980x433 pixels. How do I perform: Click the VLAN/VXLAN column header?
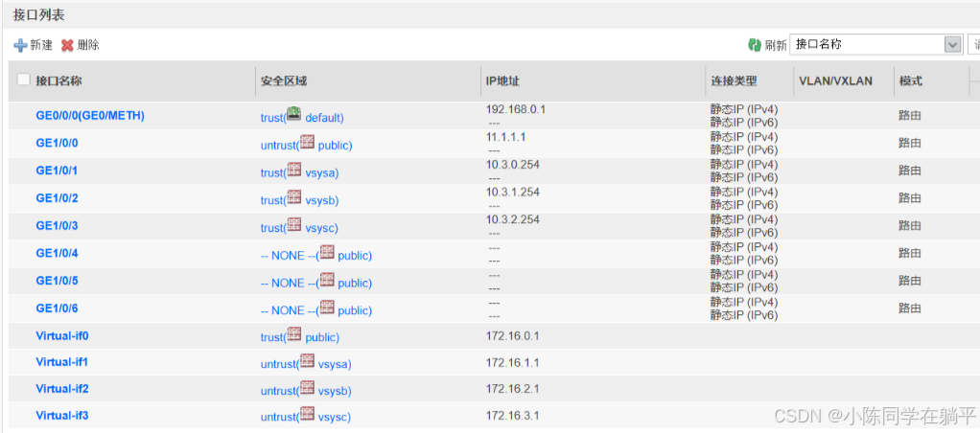tap(835, 80)
